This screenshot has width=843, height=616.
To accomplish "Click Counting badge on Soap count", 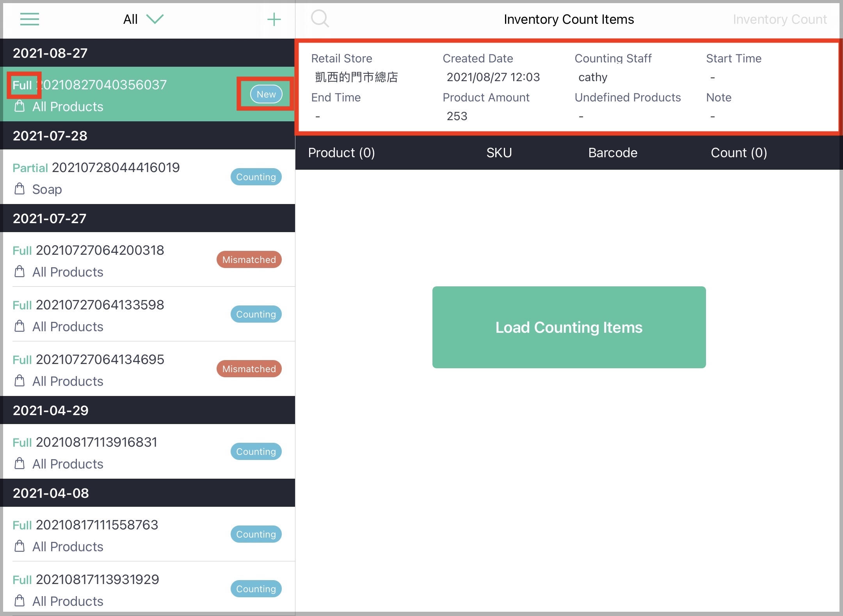I will (x=256, y=177).
